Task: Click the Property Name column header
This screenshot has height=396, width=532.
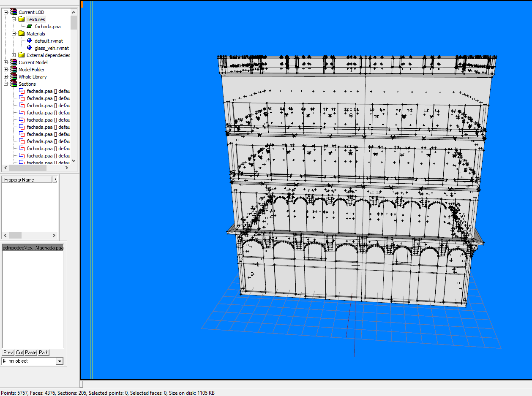Action: 27,180
